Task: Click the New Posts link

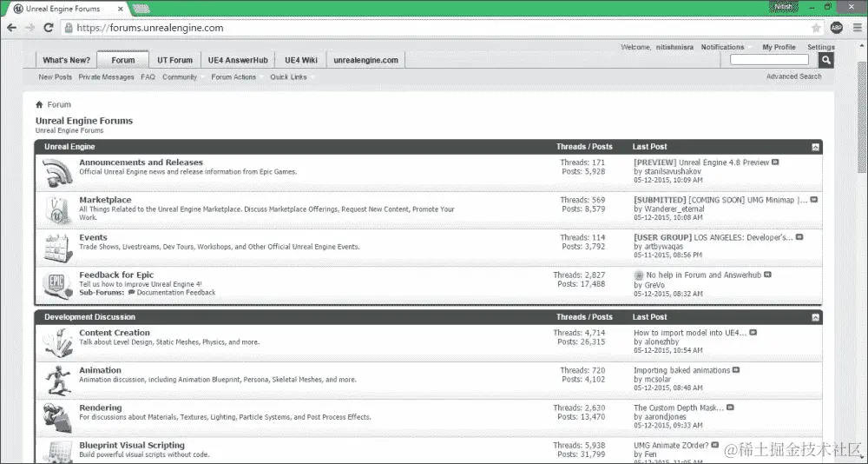Action: tap(56, 77)
